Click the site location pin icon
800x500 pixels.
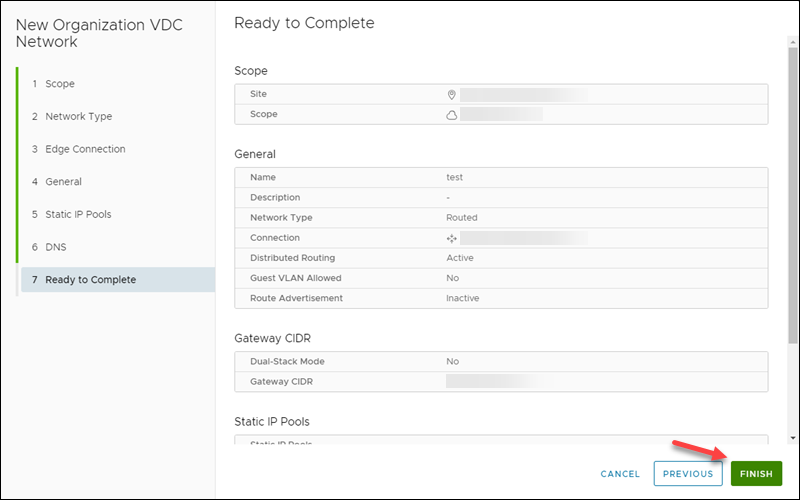pyautogui.click(x=452, y=94)
